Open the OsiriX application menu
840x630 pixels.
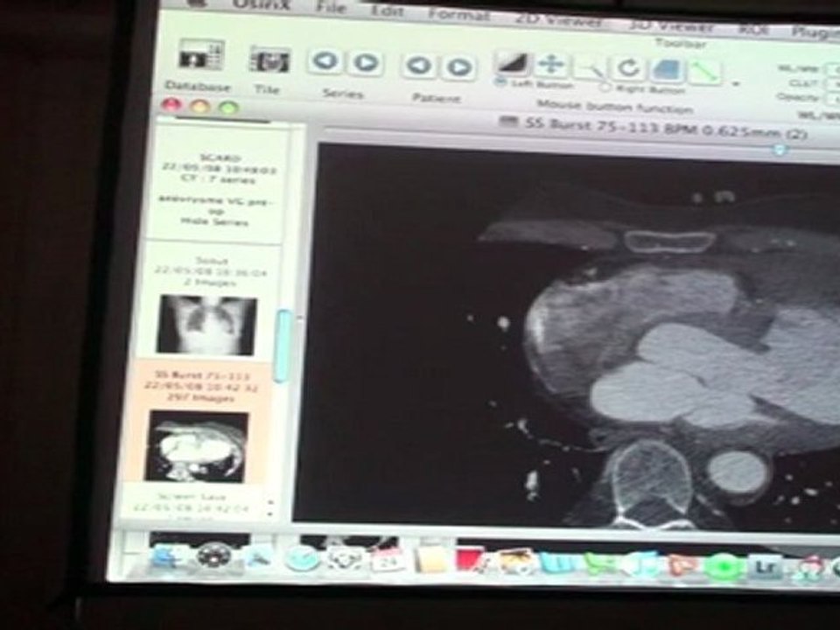pyautogui.click(x=261, y=4)
